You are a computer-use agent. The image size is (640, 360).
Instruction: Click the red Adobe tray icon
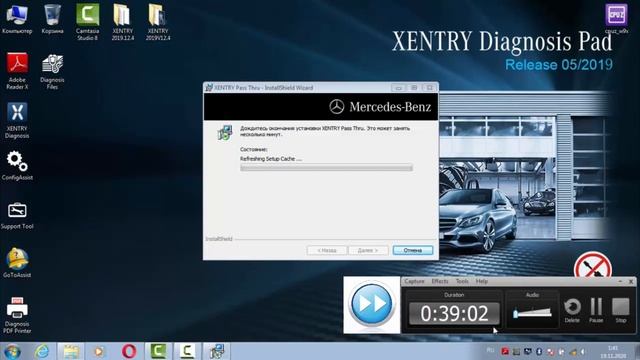click(505, 351)
